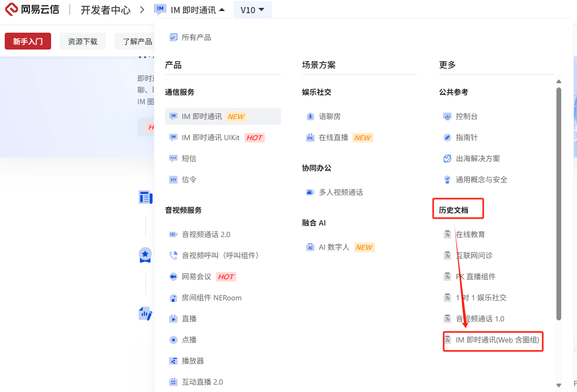Click the breadcrumb chevron after 开发者中心

tap(142, 10)
